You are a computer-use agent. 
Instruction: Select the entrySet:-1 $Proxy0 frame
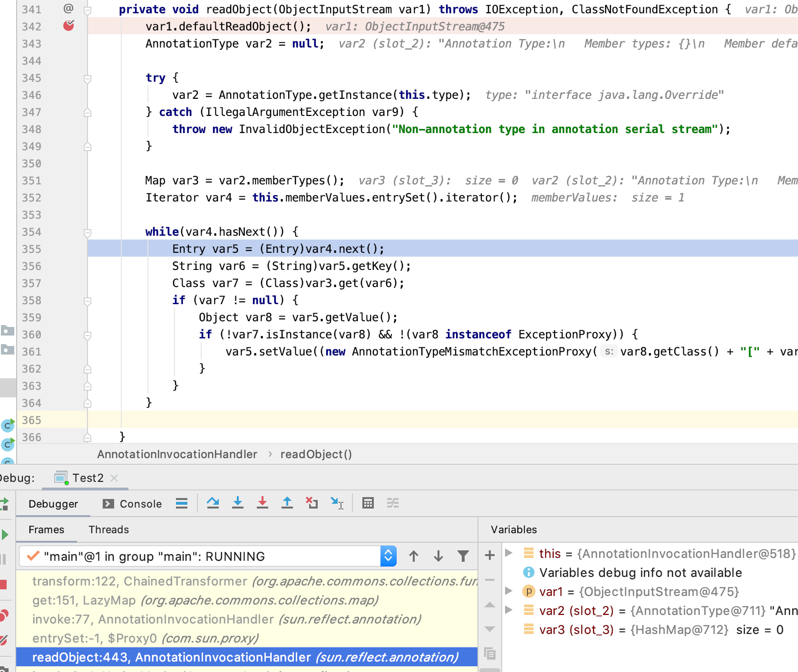pos(247,638)
